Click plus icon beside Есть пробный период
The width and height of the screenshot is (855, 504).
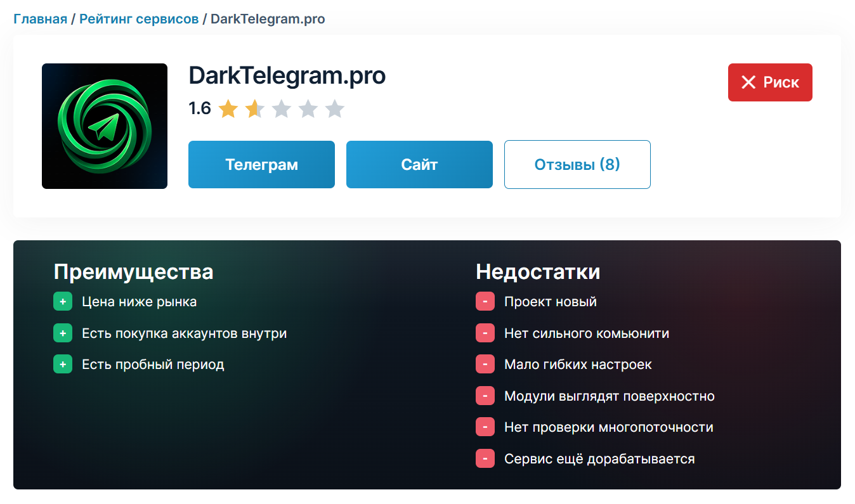pos(63,365)
